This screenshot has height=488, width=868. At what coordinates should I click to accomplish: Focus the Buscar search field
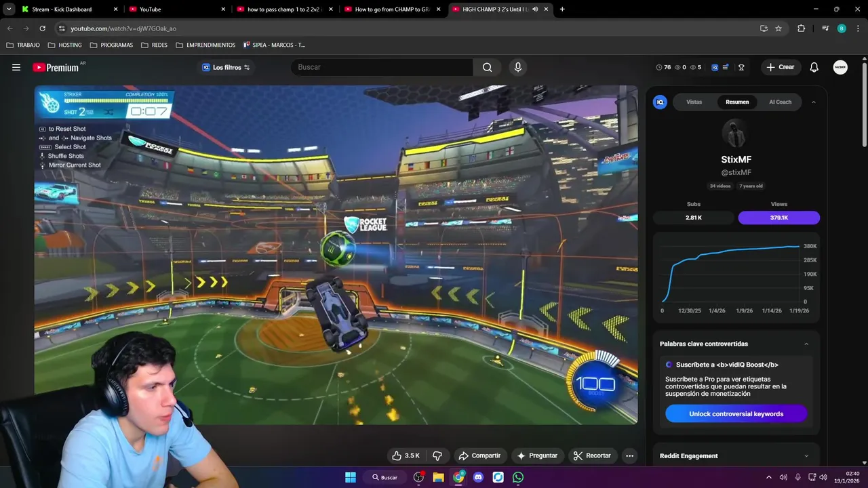coord(382,67)
